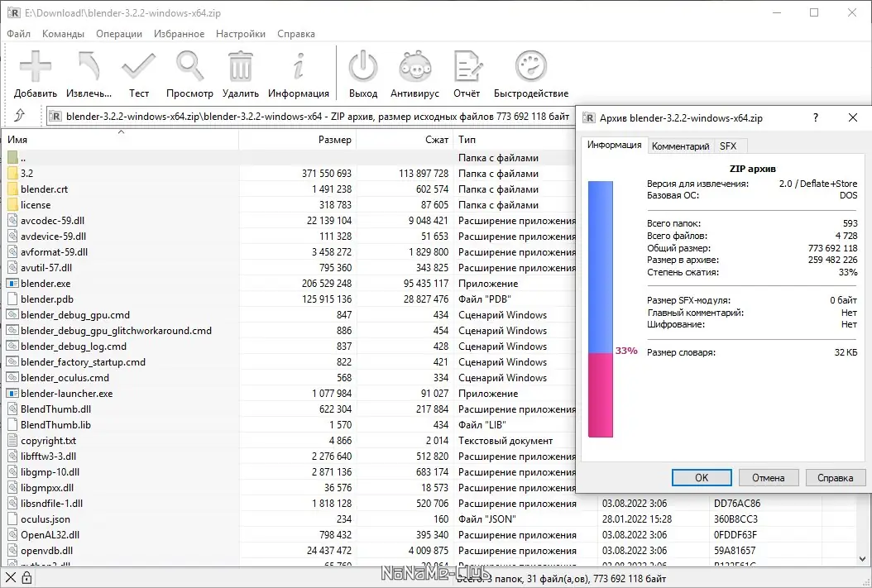Open the Файл menu
This screenshot has height=588, width=872.
pos(18,34)
